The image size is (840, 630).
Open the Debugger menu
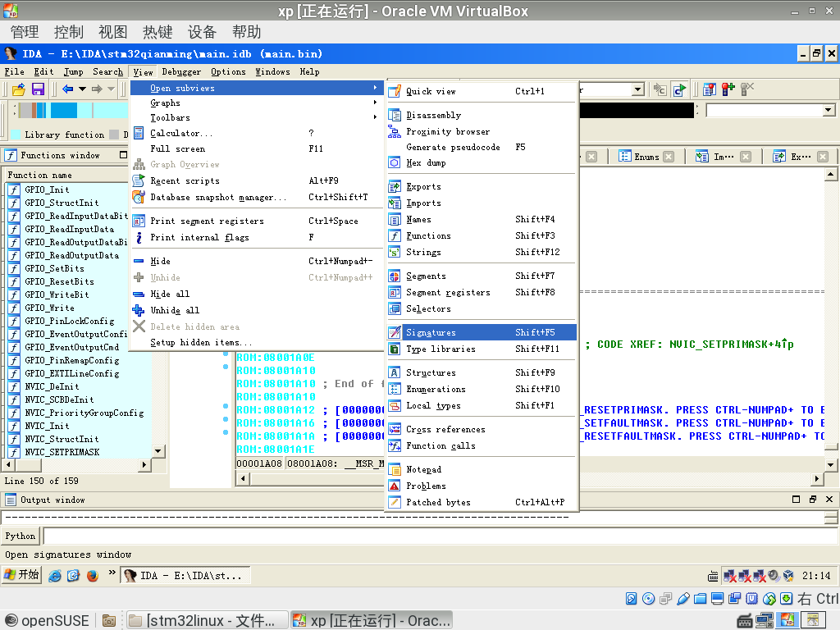click(x=181, y=72)
